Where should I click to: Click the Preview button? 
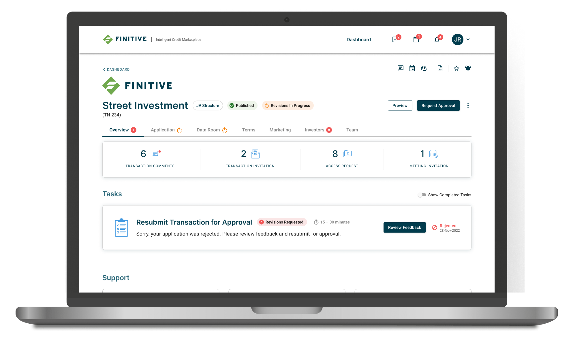pos(399,105)
